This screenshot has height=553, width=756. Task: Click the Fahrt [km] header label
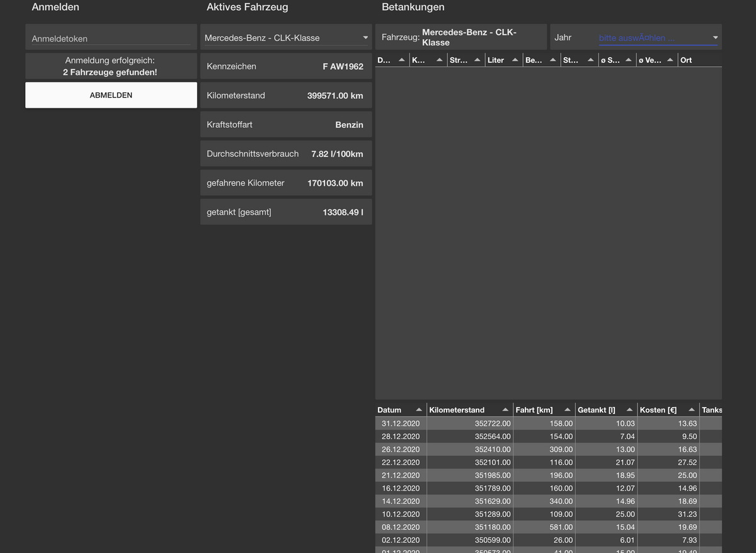click(534, 410)
